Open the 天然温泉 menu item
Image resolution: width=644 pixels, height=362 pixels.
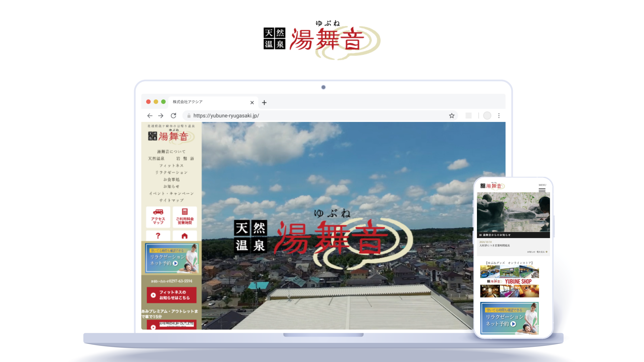(156, 159)
